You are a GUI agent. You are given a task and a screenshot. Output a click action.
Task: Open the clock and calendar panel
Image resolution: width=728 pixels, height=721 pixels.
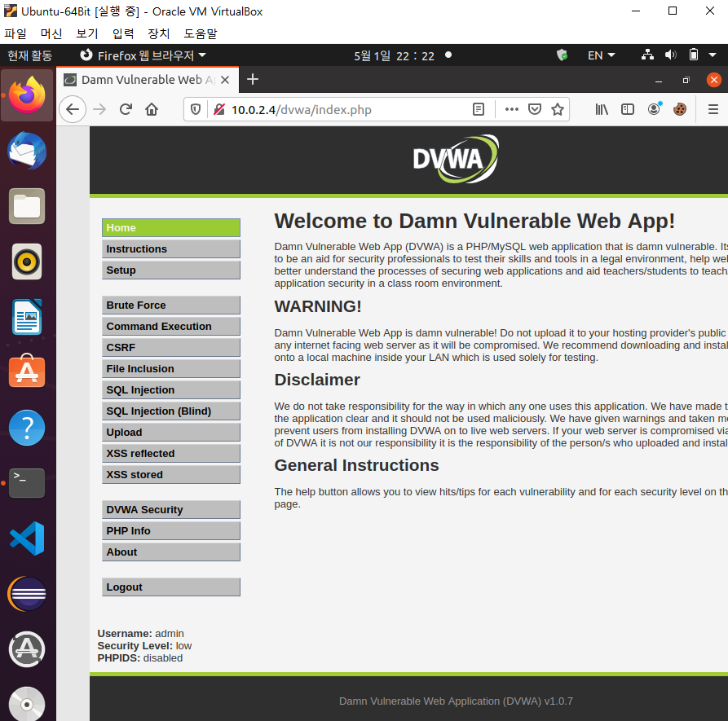[x=395, y=55]
